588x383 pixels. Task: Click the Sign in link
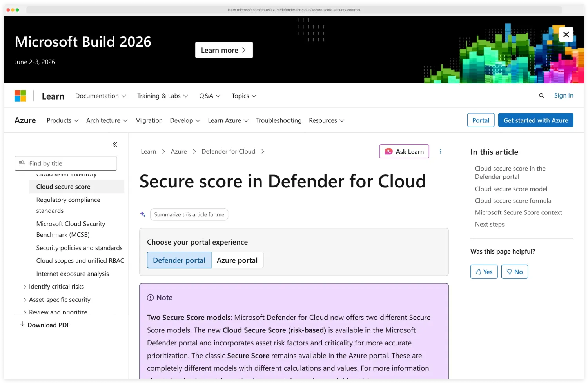point(564,95)
